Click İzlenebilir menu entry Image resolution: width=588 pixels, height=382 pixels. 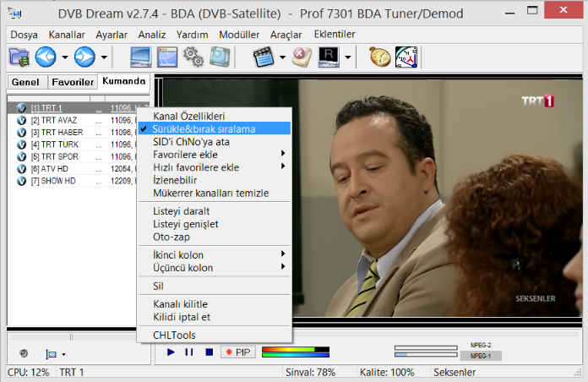tap(215, 180)
